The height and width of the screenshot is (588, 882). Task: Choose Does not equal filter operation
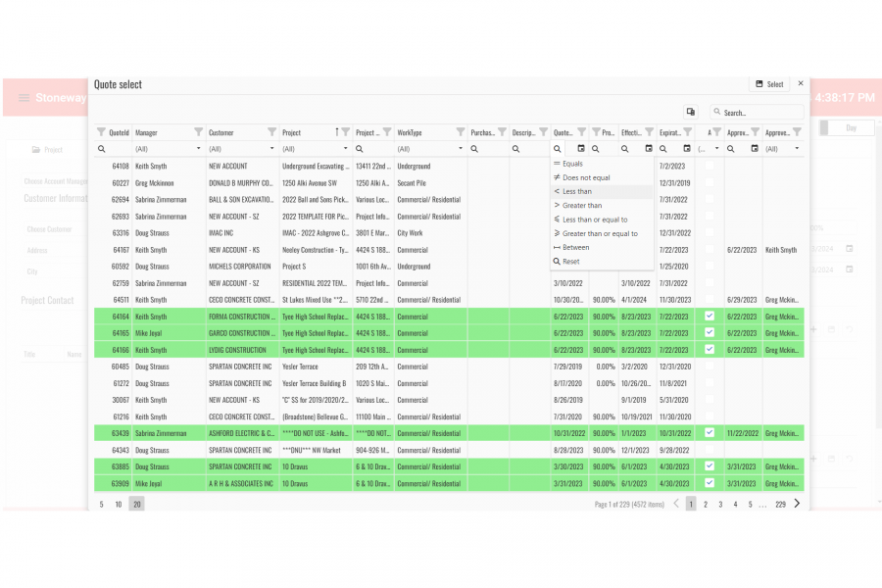[602, 177]
